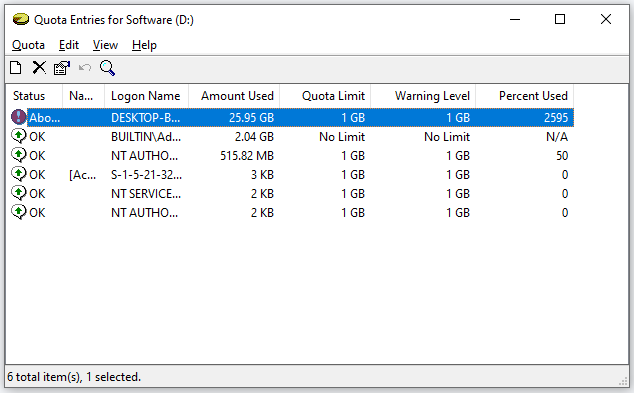The width and height of the screenshot is (634, 393).
Task: Sort by the Na... (Name) column header
Action: 84,96
